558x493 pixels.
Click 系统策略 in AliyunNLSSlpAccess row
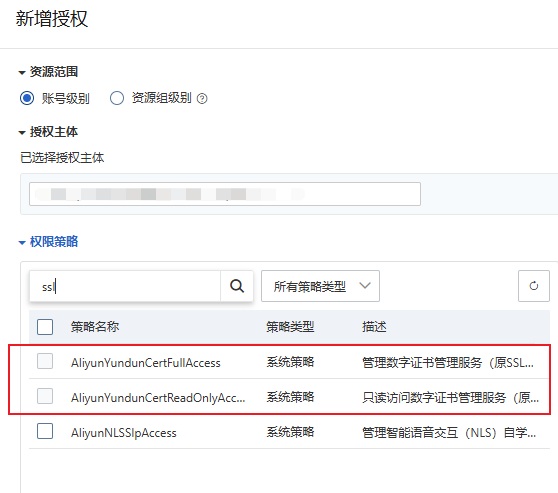tap(290, 432)
